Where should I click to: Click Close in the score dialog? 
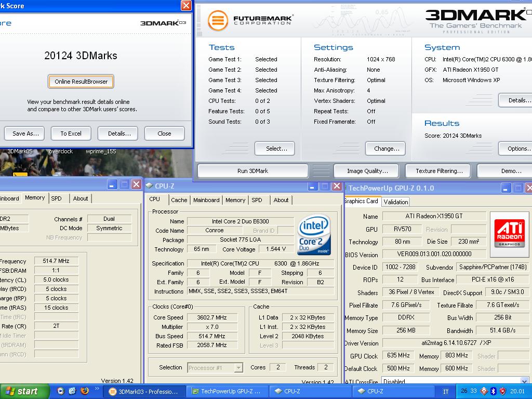pos(164,134)
